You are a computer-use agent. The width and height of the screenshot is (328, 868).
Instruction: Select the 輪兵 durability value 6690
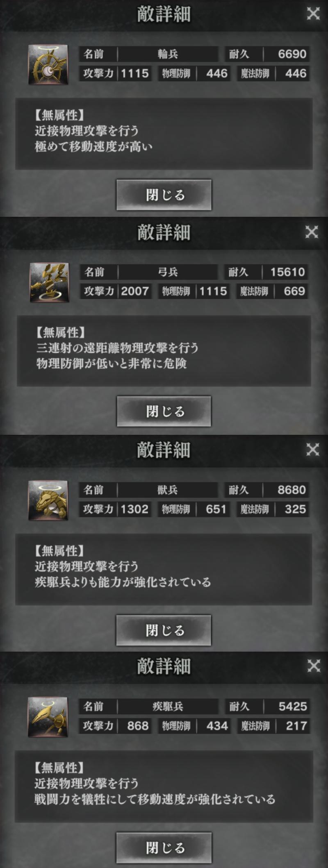(x=292, y=54)
